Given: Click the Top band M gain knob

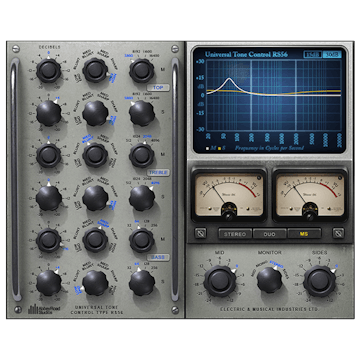Looking at the screenshot, I should pyautogui.click(x=49, y=70).
